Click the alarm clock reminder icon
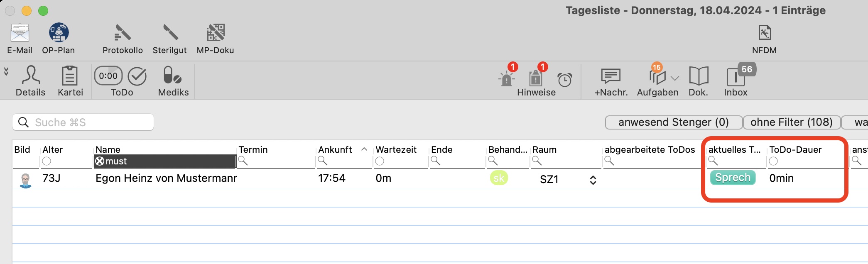This screenshot has width=868, height=264. (x=565, y=80)
